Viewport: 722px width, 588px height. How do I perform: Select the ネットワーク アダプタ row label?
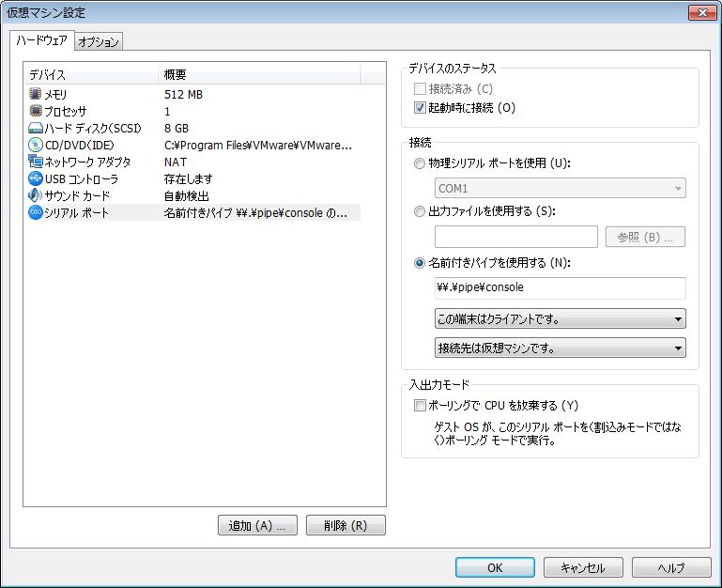click(87, 162)
